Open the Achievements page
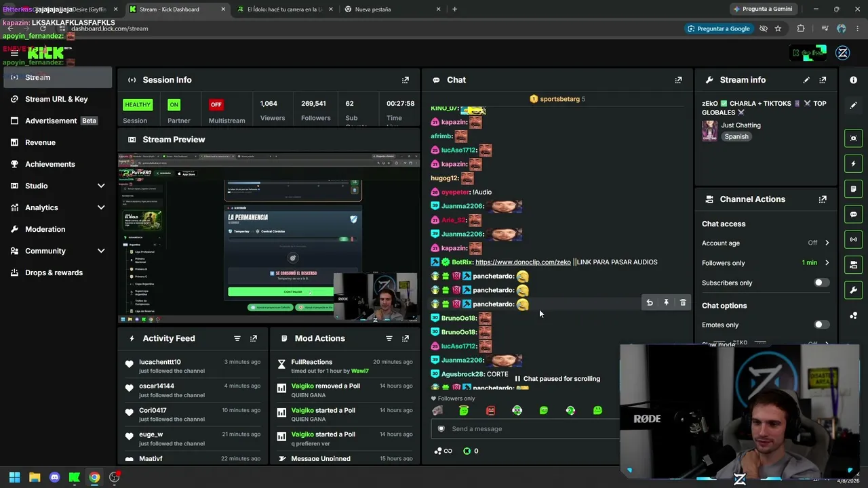 pos(58,164)
